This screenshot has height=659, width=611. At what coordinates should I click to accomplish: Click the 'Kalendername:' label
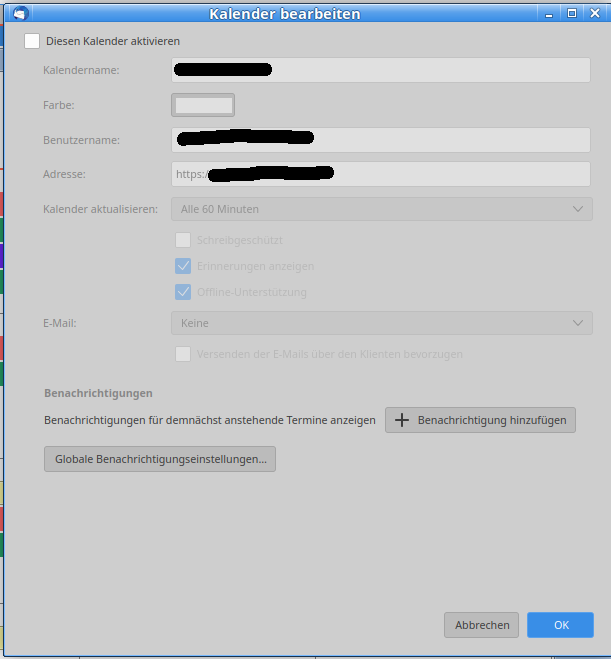[81, 70]
